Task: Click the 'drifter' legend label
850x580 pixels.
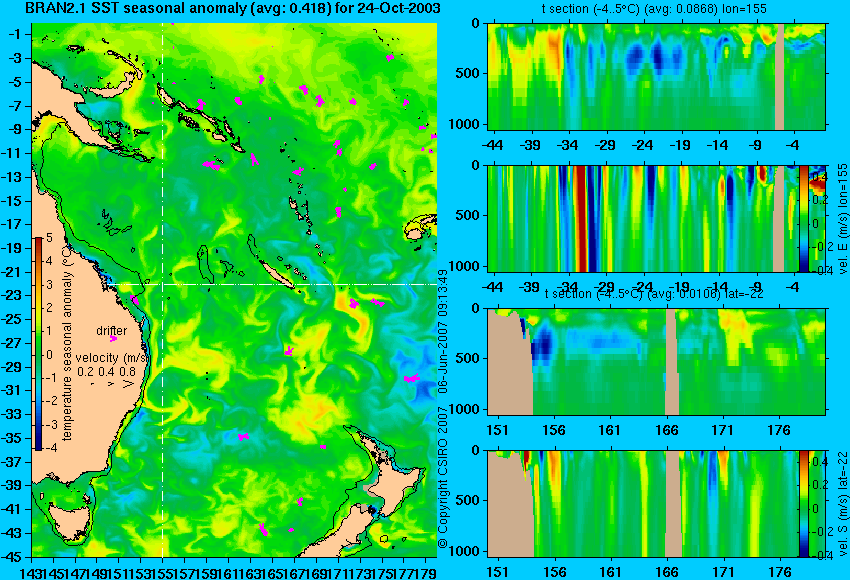Action: [112, 331]
